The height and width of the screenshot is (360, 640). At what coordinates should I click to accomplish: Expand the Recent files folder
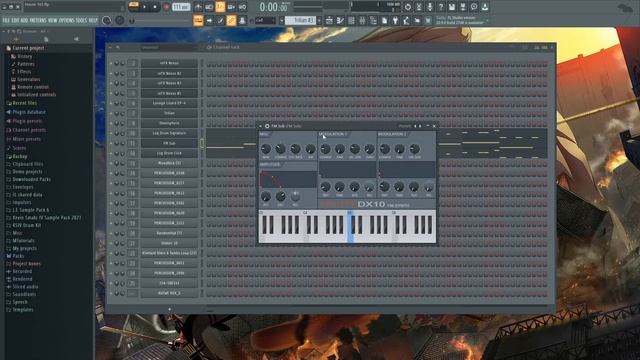click(24, 103)
